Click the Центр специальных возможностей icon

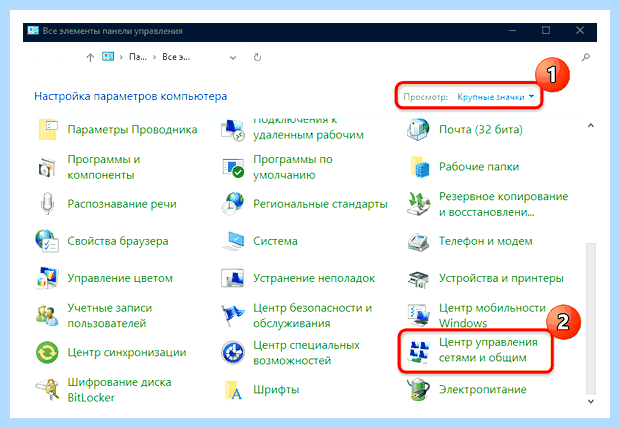point(232,352)
